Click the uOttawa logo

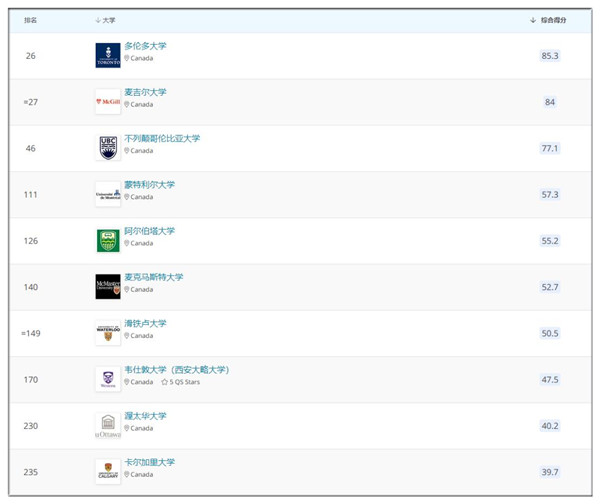coord(108,426)
